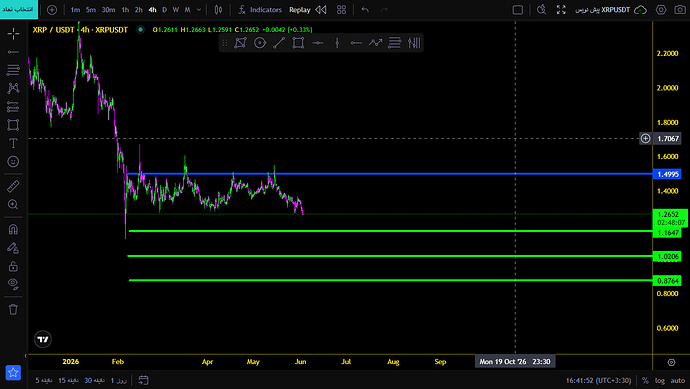Open the layout grid selector
This screenshot has width=690, height=389.
tap(341, 10)
